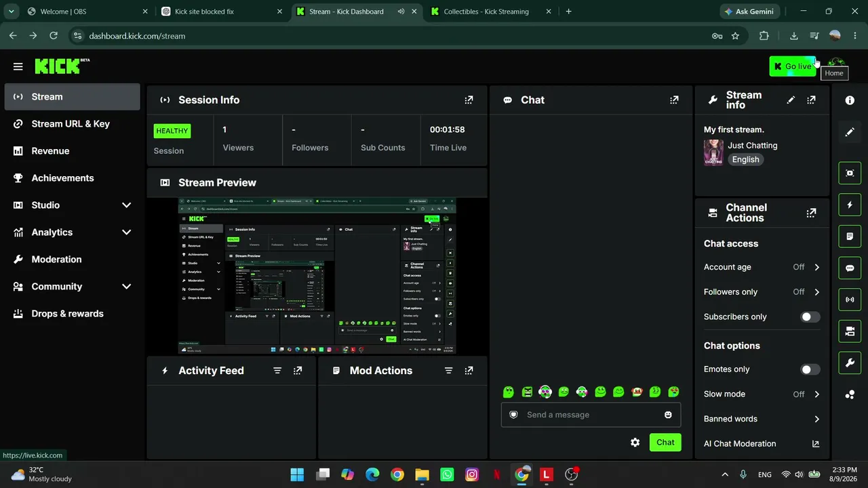Click the green Chat send button
The width and height of the screenshot is (868, 488).
(665, 443)
